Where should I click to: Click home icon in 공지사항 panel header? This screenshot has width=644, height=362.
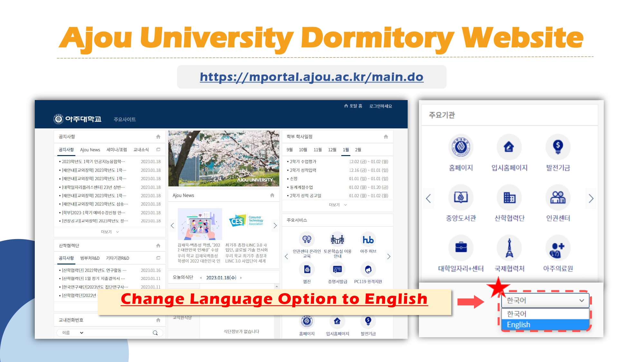coord(158,136)
